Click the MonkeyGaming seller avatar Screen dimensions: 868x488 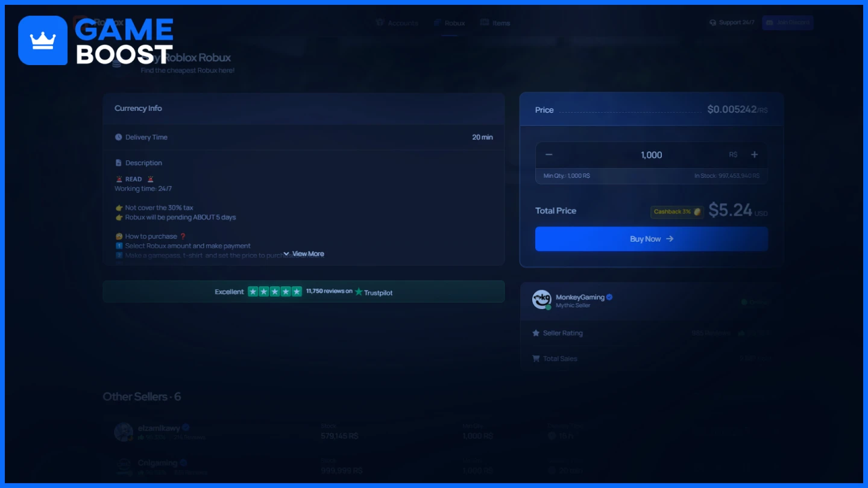[541, 300]
